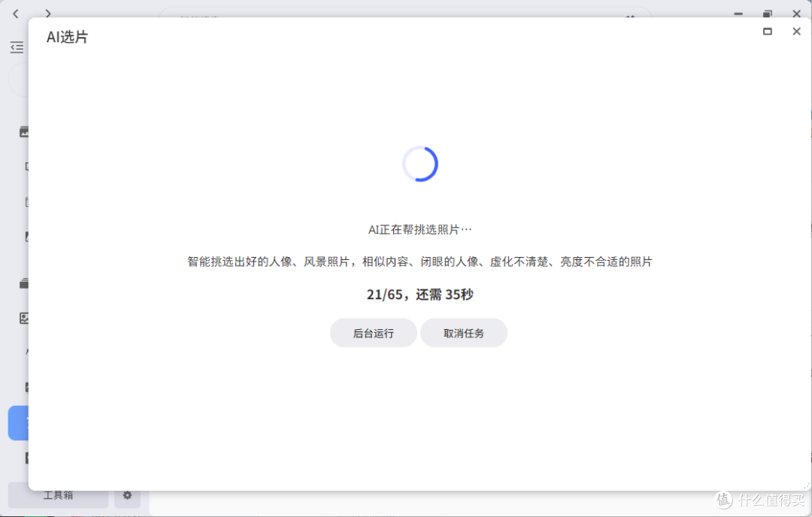Open 工具箱 in the background window
The image size is (812, 517).
[x=58, y=495]
